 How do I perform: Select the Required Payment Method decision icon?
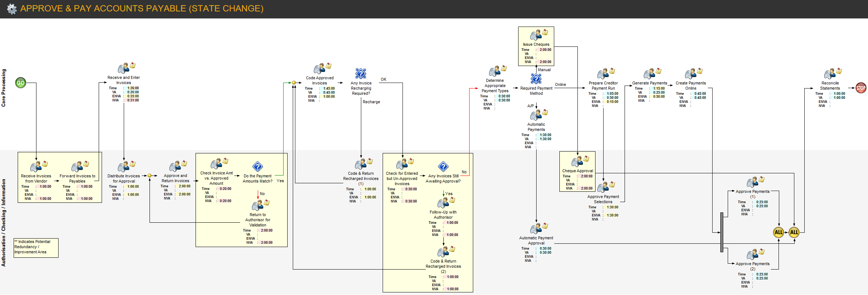536,79
